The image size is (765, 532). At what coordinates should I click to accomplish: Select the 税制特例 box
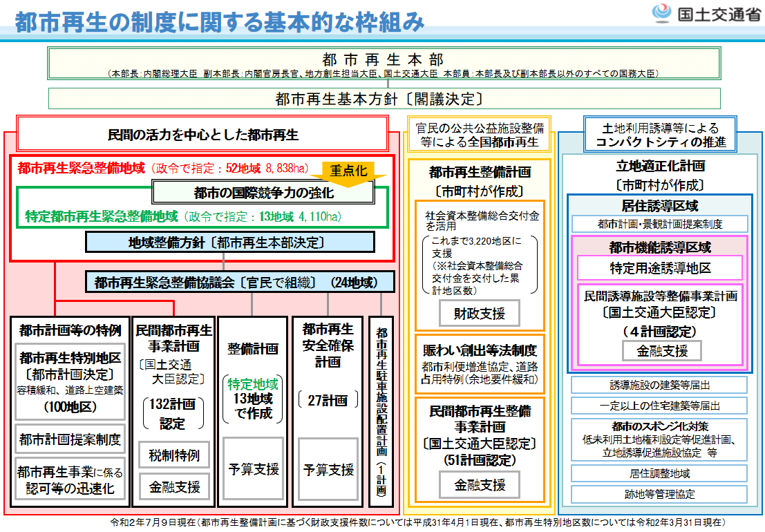[174, 455]
